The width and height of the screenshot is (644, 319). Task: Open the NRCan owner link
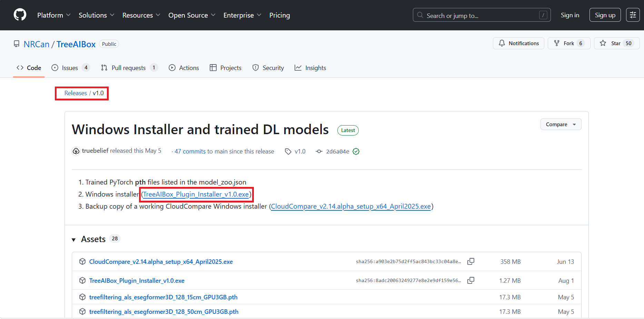37,44
